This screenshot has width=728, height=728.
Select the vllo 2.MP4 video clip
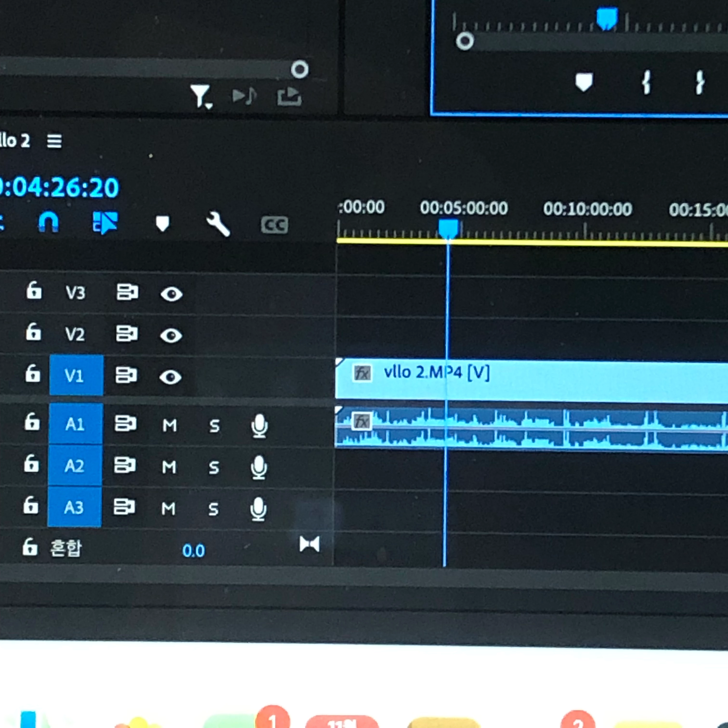565,381
